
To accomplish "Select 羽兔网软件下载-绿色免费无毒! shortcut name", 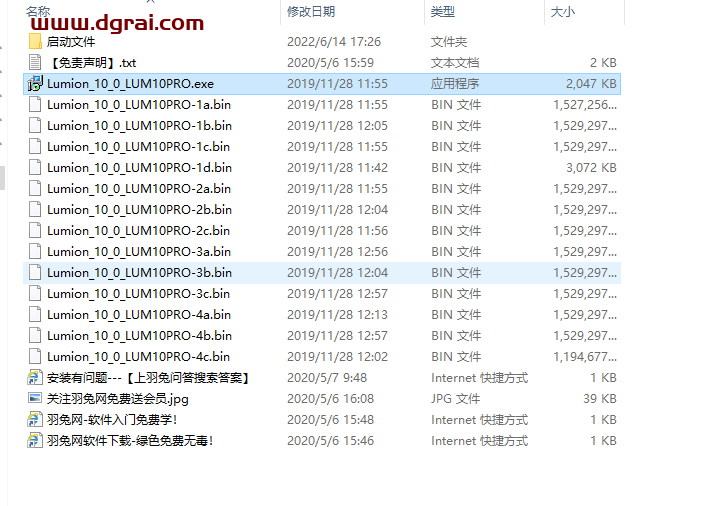I will point(130,441).
